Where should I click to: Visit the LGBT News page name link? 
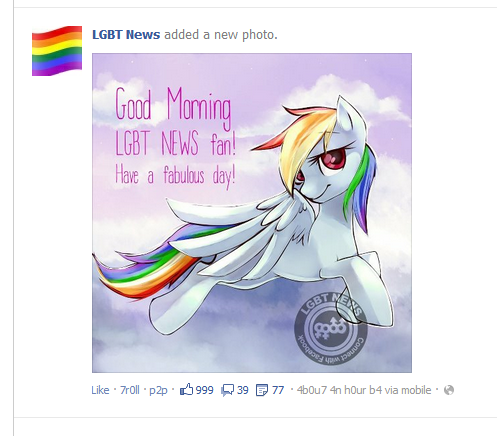point(126,35)
